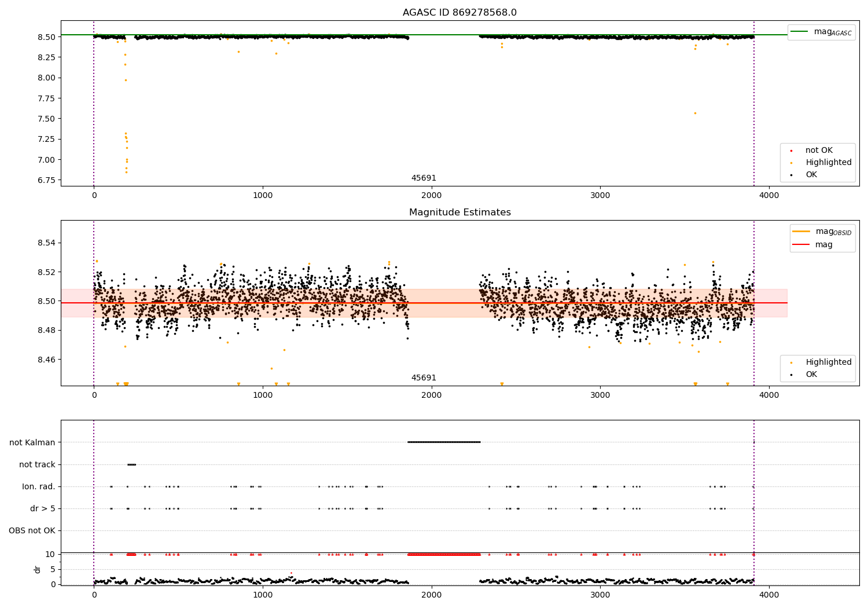This screenshot has height=608, width=868.
Task: Click 'Highlighted' legend entry in top plot
Action: (821, 163)
